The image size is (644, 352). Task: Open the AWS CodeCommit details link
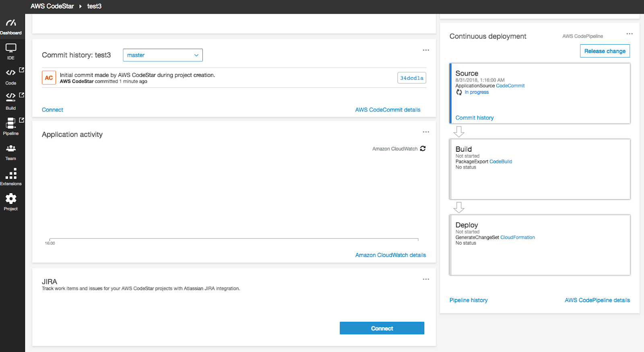tap(388, 110)
